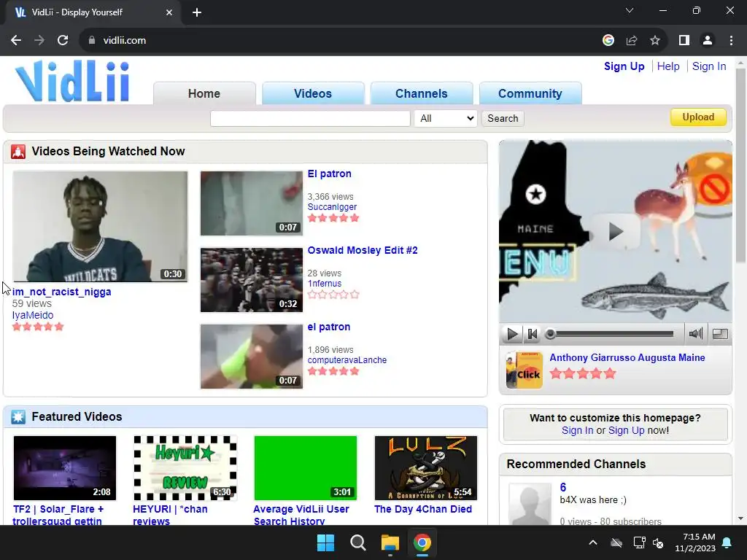Screen dimensions: 747x560
Task: Click the share page icon
Action: [632, 41]
